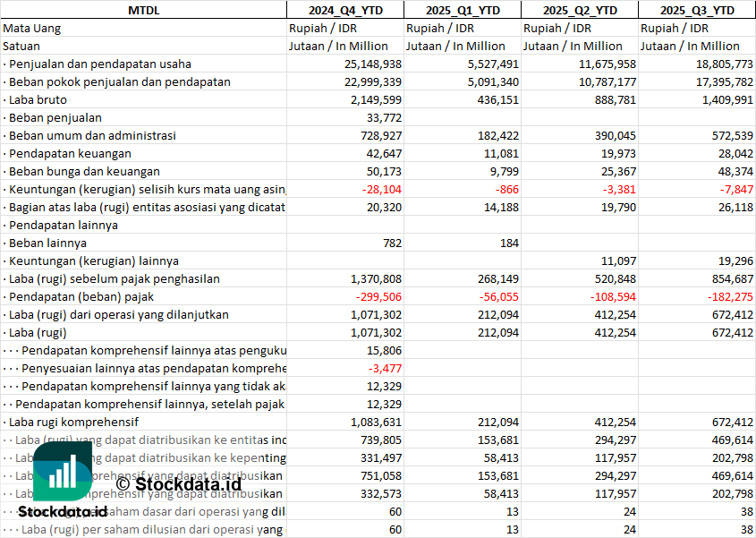This screenshot has height=538, width=756.
Task: Select the 2025_Q3_YTD column header
Action: (697, 10)
